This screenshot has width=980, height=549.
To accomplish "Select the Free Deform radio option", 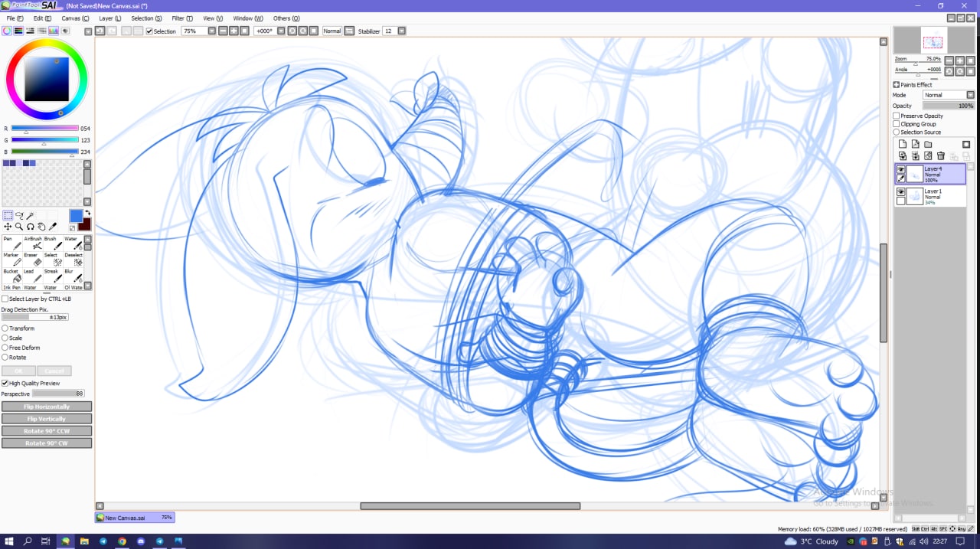I will click(5, 348).
